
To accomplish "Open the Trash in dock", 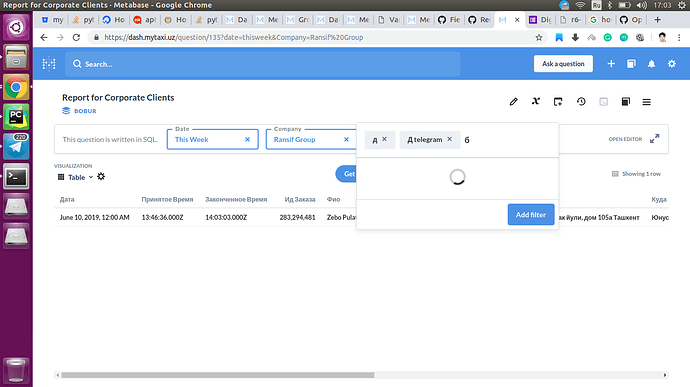I will pyautogui.click(x=16, y=370).
